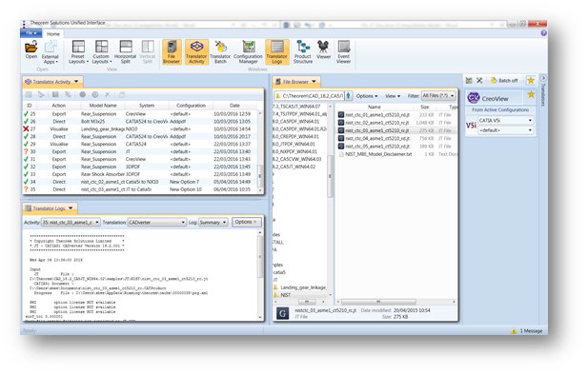Select the File Browser panel tab
This screenshot has width=588, height=375.
295,82
